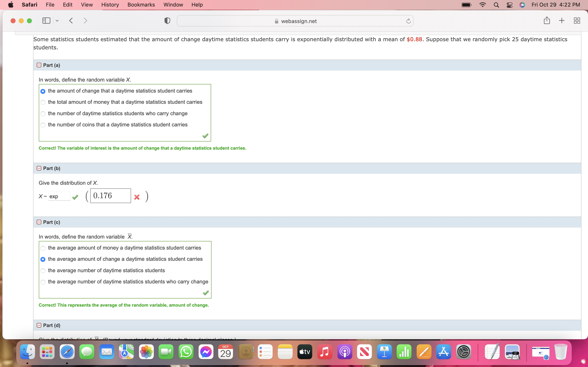Select 'the total amount of money' option

pyautogui.click(x=43, y=102)
